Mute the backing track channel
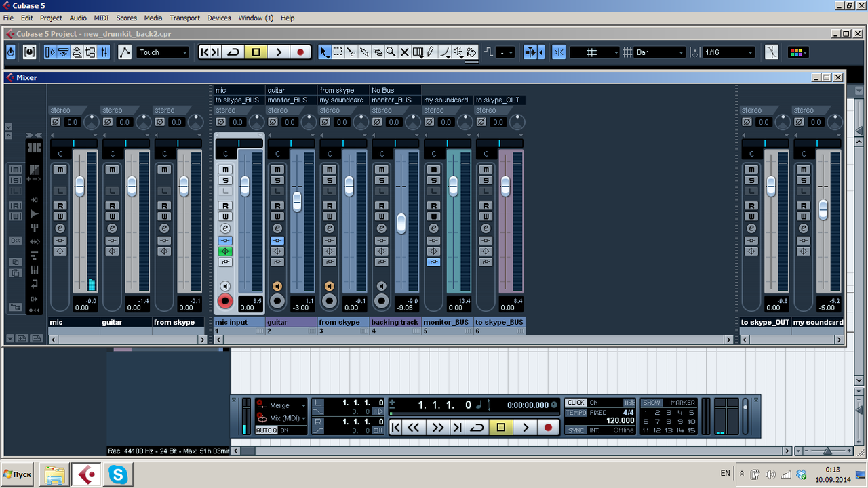 [x=382, y=169]
